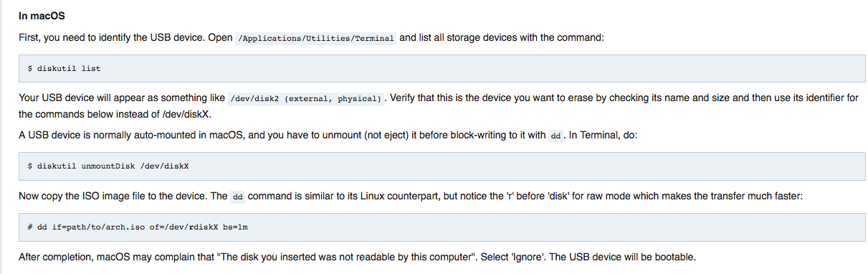
Task: Click the "/dev/disk2 (external, physical)" inline code
Action: point(306,99)
